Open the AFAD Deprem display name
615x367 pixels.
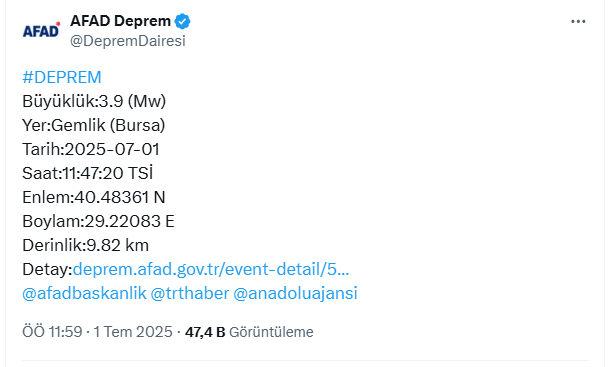(x=120, y=21)
